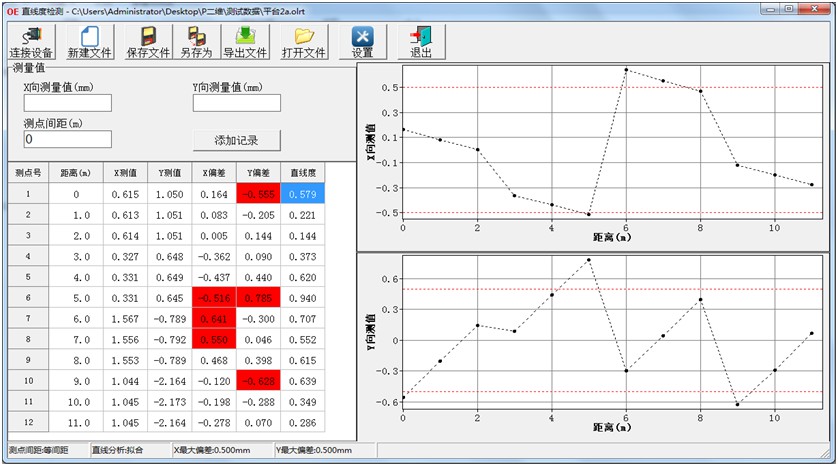
Task: Exit the app with 退出 icon
Action: [x=421, y=41]
